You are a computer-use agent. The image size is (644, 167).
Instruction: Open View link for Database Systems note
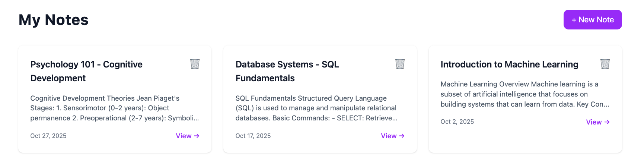click(x=389, y=136)
